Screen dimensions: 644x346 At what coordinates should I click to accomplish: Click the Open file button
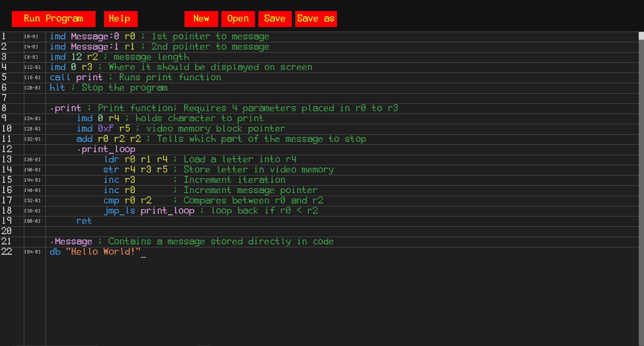click(x=238, y=19)
